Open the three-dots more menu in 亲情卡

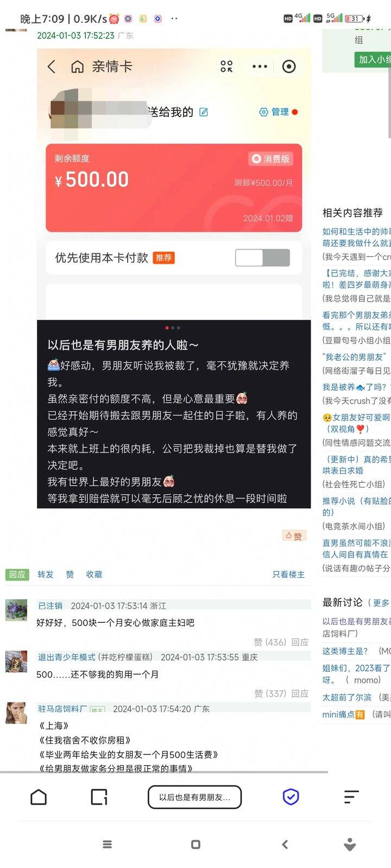click(x=260, y=66)
